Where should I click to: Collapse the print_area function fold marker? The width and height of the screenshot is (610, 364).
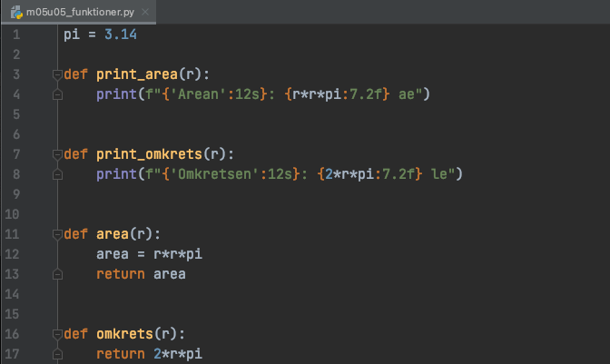pos(57,74)
